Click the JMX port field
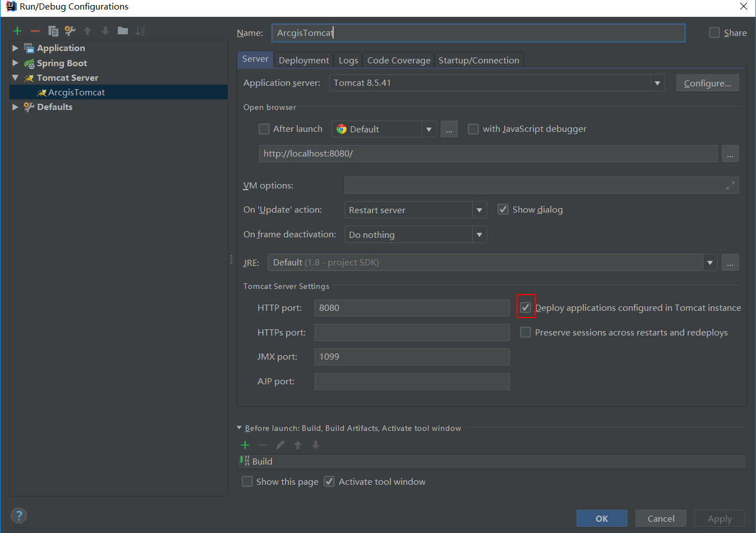Screen dimensions: 756x533 pos(412,357)
